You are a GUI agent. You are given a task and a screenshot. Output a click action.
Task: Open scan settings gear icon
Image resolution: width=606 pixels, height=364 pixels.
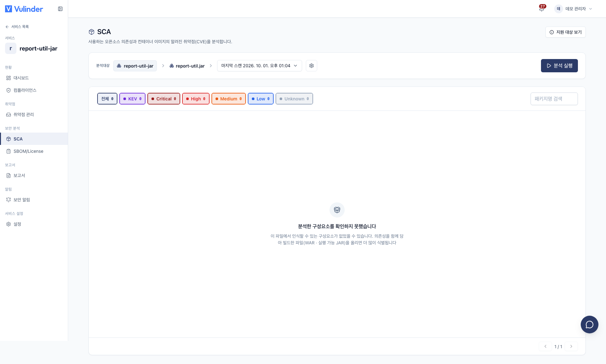312,66
